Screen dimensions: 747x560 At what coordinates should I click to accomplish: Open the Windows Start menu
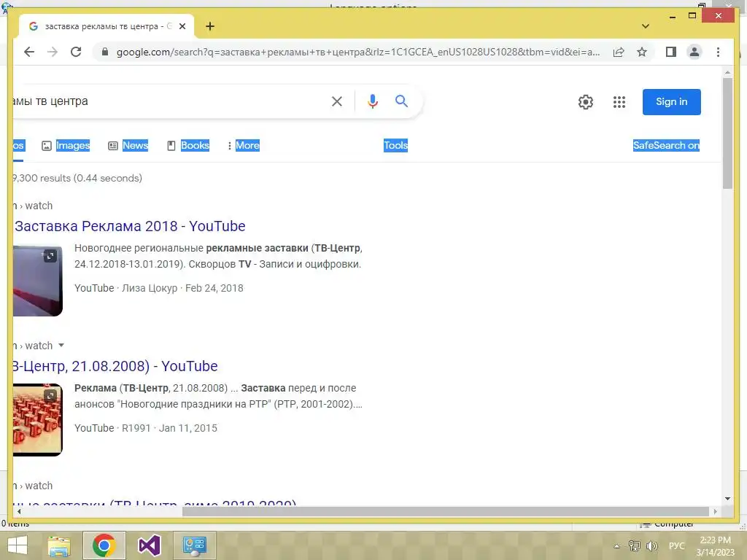[18, 545]
